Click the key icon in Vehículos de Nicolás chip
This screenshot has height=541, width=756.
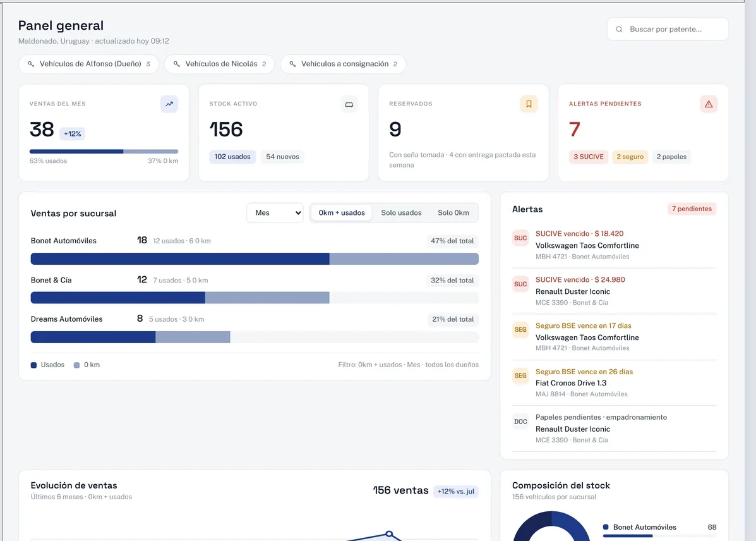tap(176, 64)
